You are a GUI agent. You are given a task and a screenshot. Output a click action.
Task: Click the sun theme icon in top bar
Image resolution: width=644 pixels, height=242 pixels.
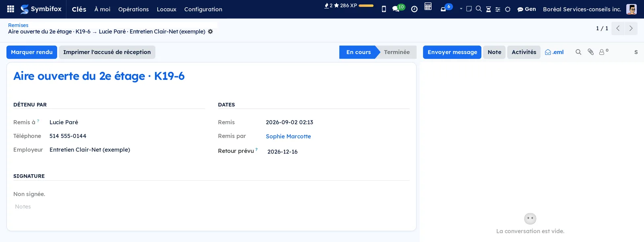(508, 9)
